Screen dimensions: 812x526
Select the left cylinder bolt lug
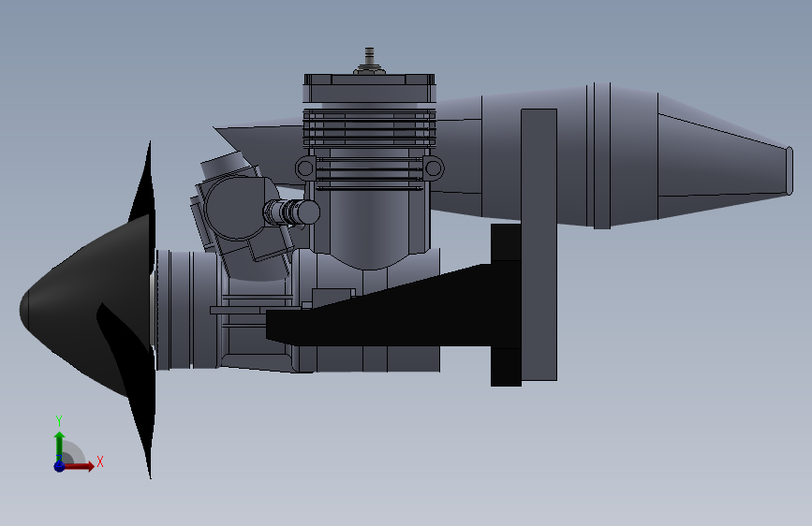pos(305,168)
